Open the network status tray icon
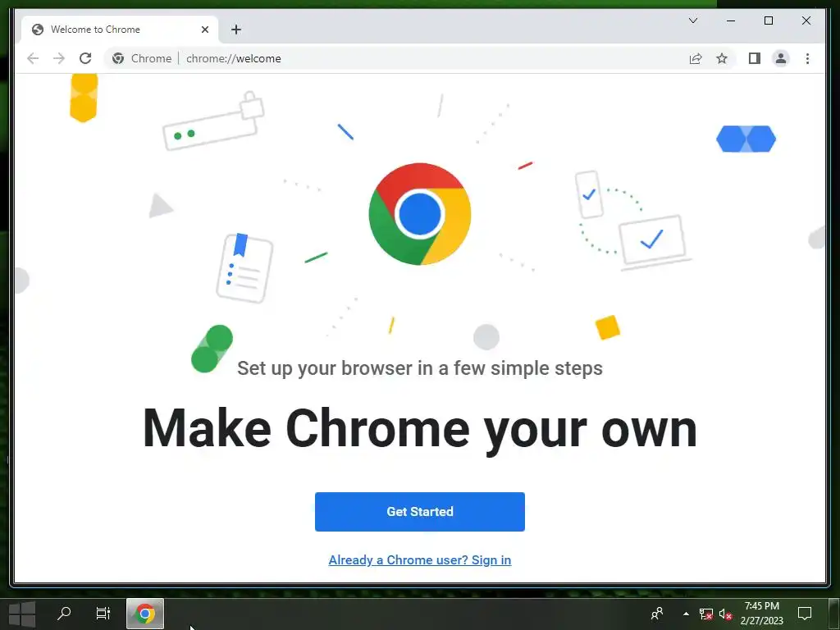Viewport: 840px width, 630px height. [x=706, y=614]
